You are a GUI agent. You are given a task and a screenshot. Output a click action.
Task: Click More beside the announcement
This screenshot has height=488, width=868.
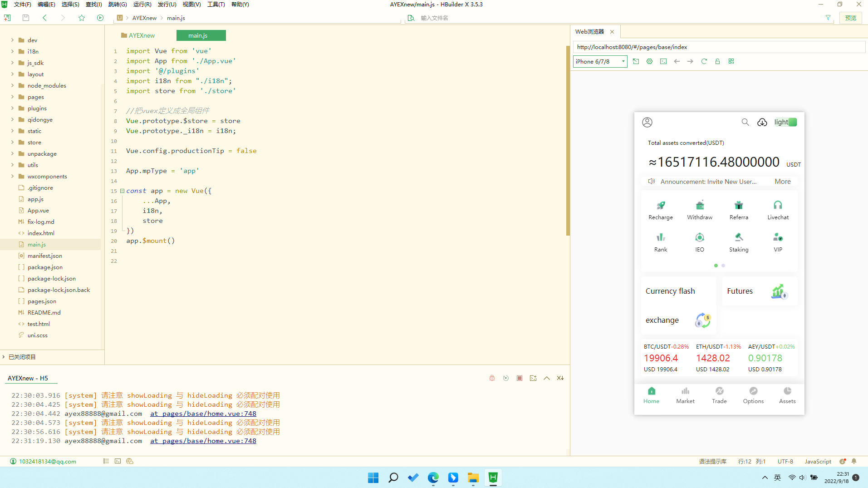point(782,182)
